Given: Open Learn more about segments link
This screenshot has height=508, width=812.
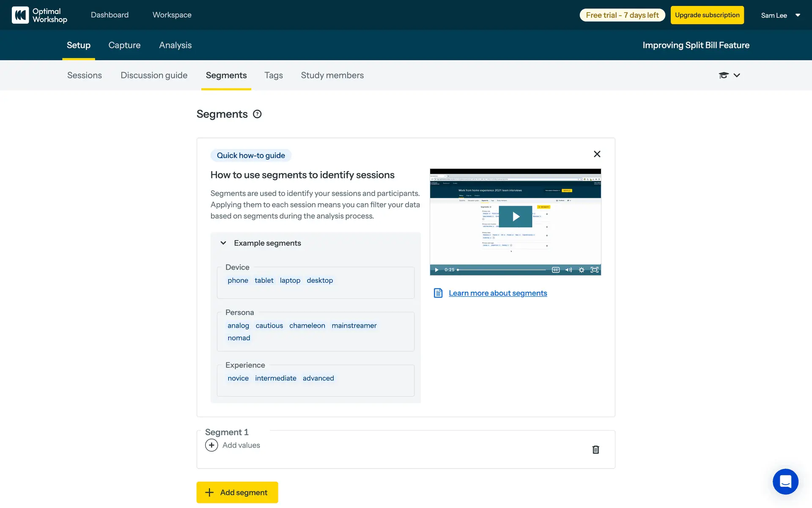Looking at the screenshot, I should point(498,293).
